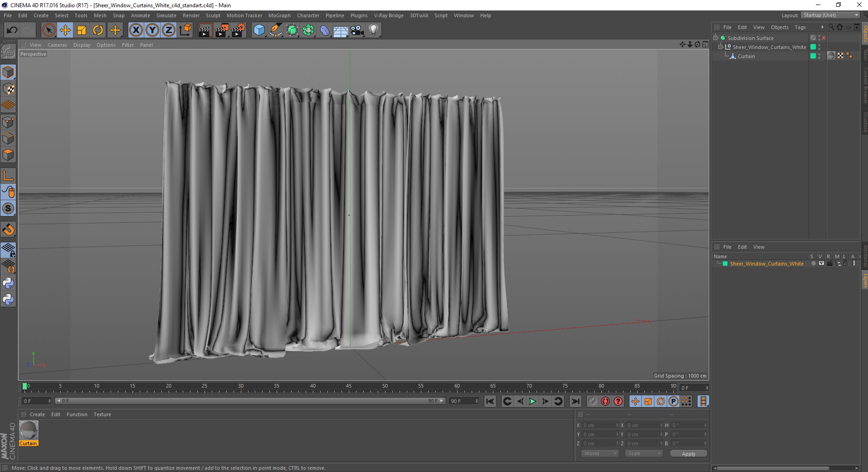Activate the Rotate tool in top toolbar
The image size is (868, 472).
pos(98,30)
